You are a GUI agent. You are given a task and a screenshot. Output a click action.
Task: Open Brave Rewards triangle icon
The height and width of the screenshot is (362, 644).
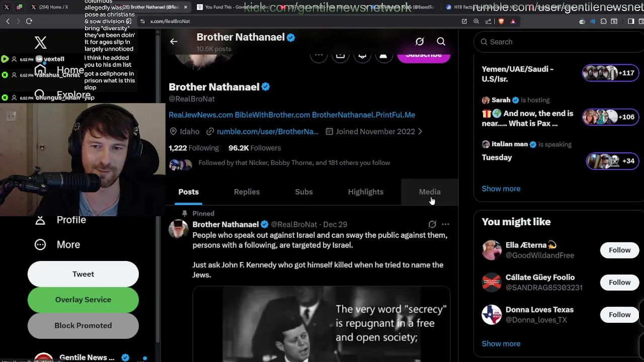(x=513, y=21)
